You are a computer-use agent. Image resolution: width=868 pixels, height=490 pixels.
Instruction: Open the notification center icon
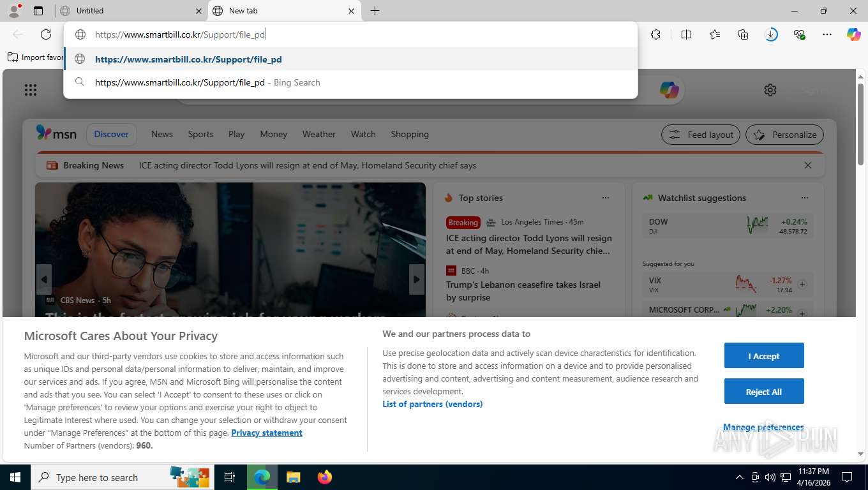tap(847, 477)
